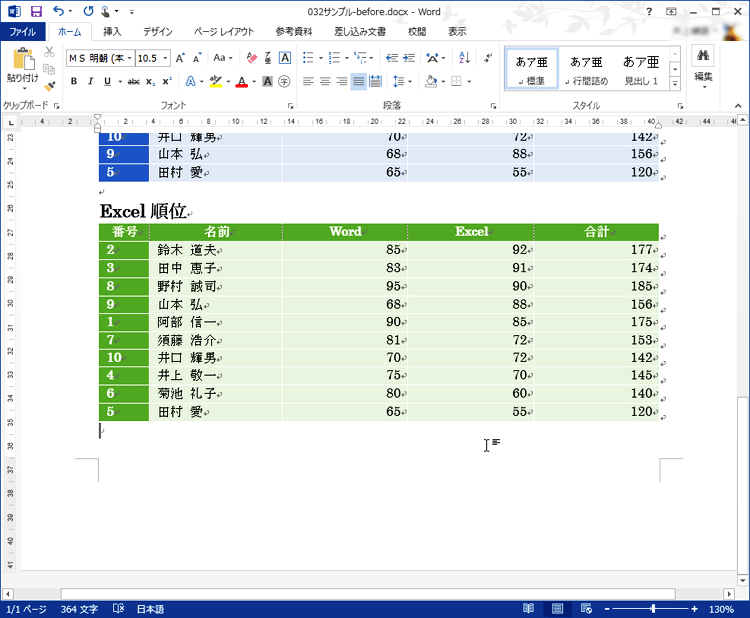The image size is (750, 618).
Task: Open Change Case Aa dropdown
Action: point(222,58)
